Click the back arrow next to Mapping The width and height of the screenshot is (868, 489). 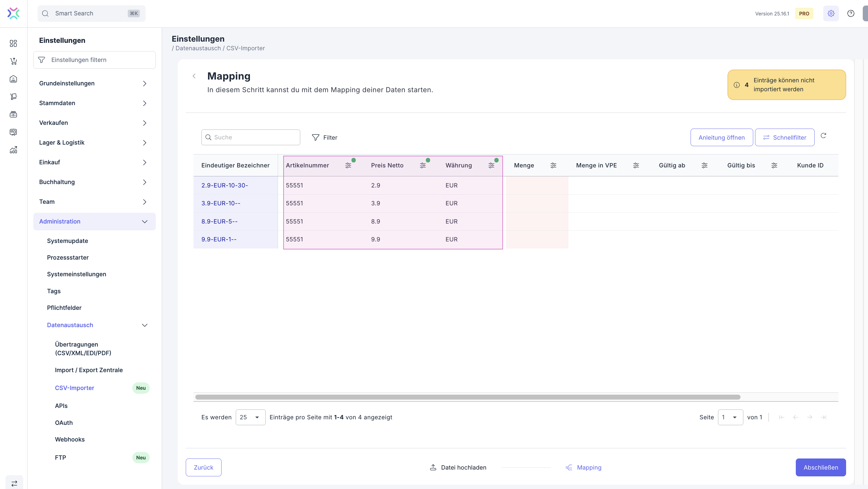click(194, 76)
